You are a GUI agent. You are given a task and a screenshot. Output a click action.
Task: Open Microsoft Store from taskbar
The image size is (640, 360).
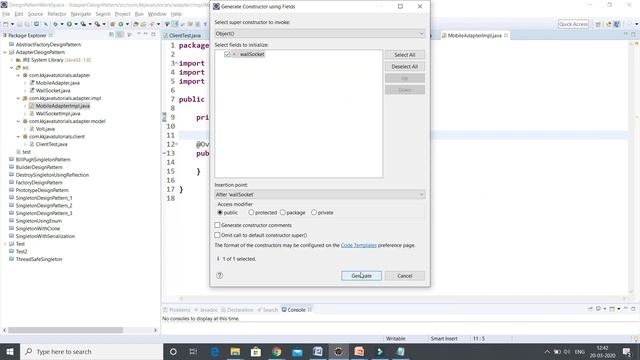pos(256,351)
